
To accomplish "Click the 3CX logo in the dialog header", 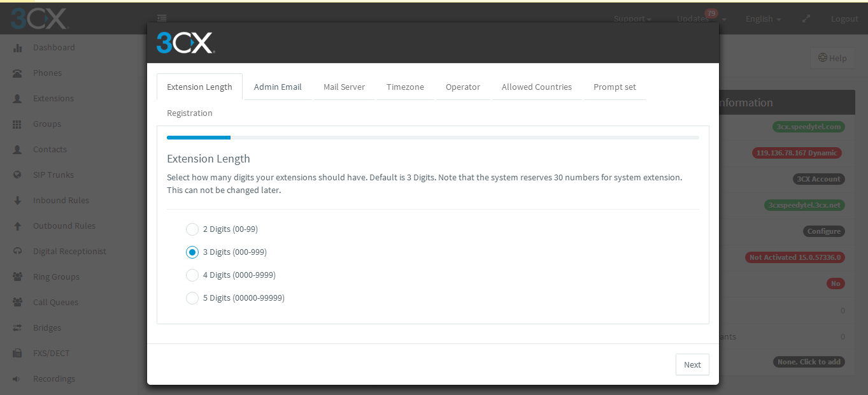I will pyautogui.click(x=185, y=43).
